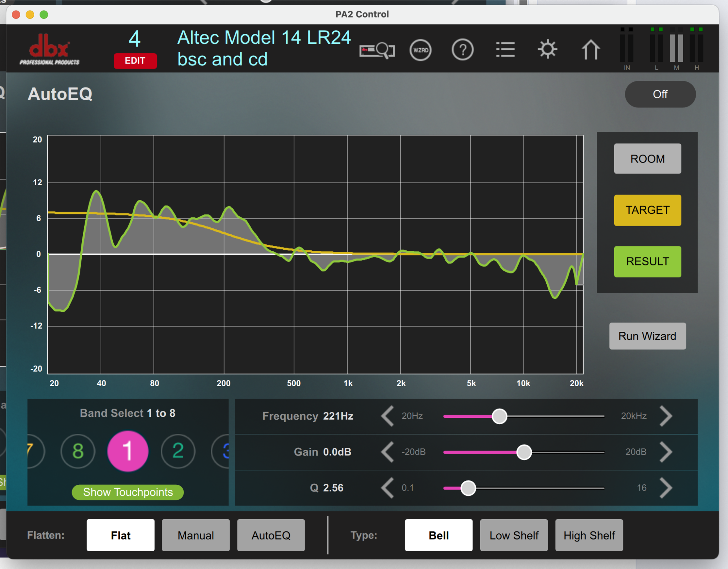
Task: Choose the High Shelf filter type
Action: tap(589, 535)
